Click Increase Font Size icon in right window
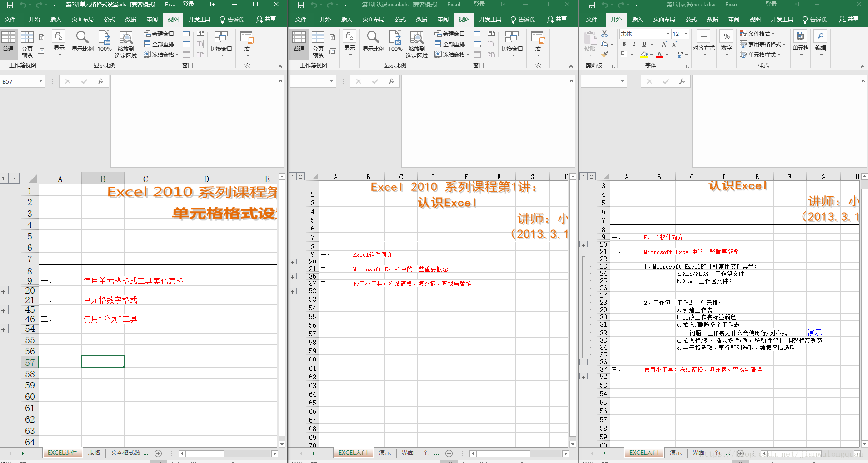The width and height of the screenshot is (868, 463). coord(664,44)
